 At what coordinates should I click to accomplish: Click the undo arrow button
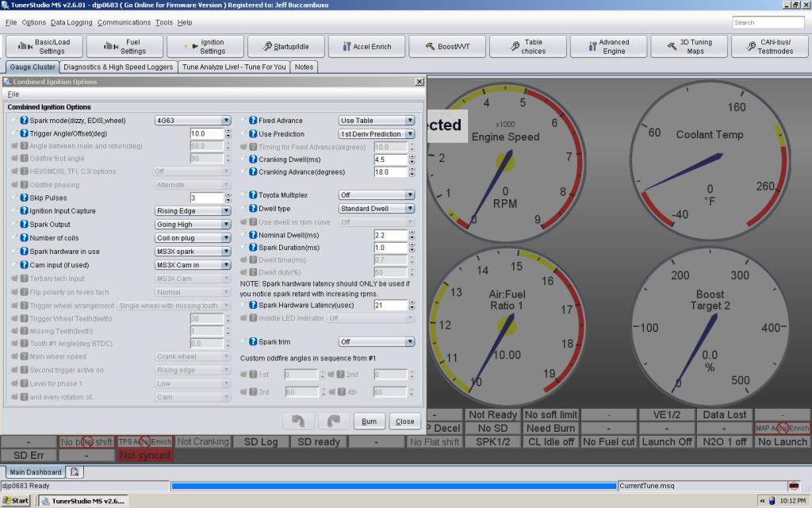coord(298,421)
